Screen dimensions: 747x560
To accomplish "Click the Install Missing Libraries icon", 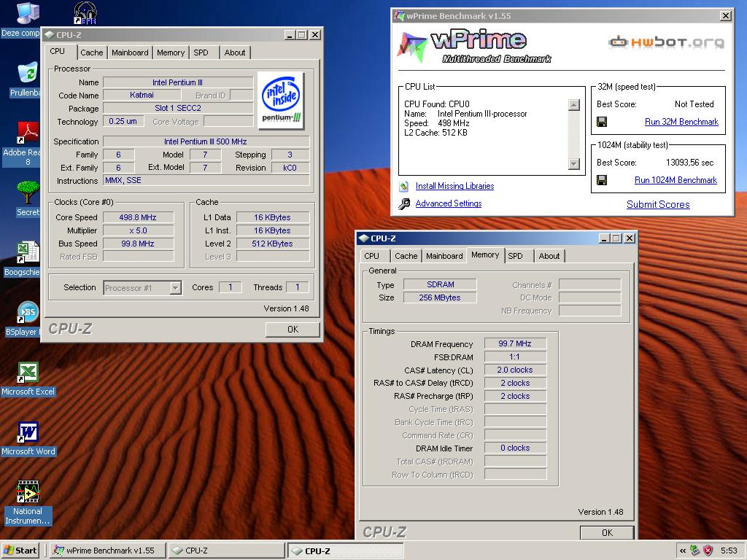I will (x=404, y=186).
